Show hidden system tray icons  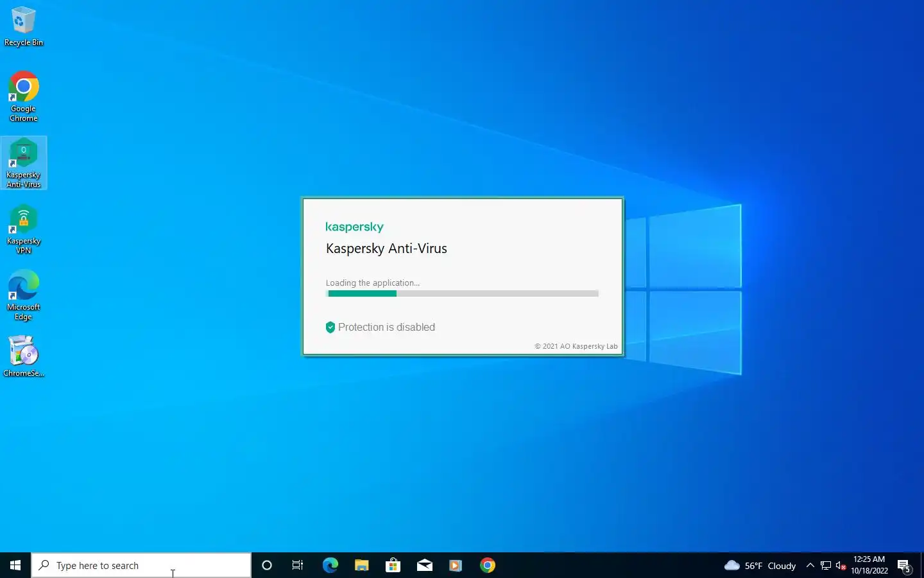coord(810,565)
